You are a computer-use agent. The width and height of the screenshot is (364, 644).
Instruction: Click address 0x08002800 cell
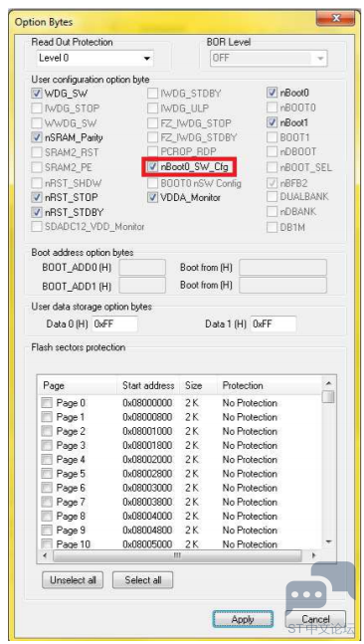[x=147, y=474]
